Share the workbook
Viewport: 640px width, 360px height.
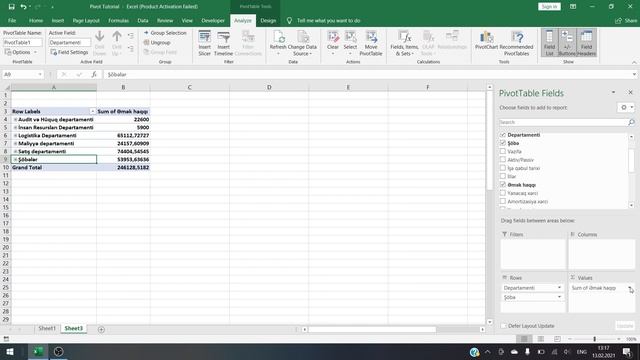pyautogui.click(x=627, y=20)
